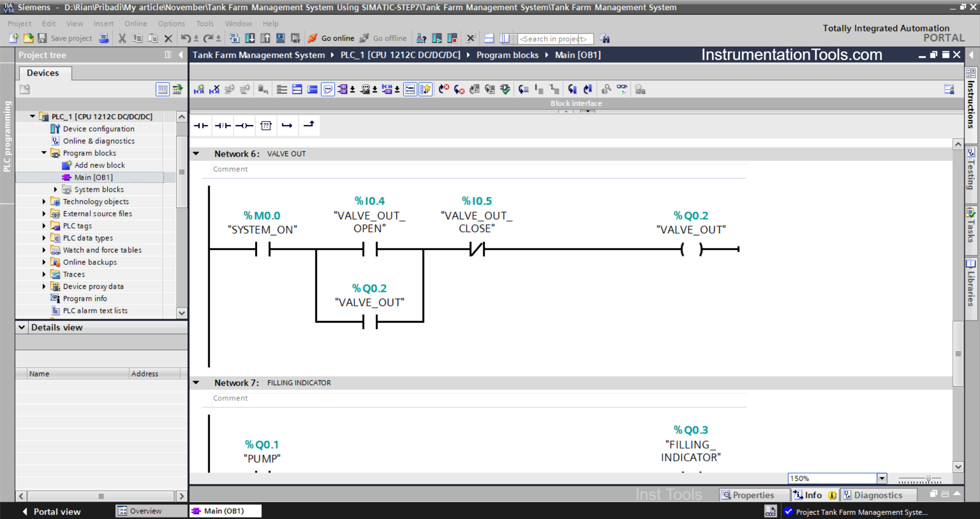Click Go online in the toolbar
This screenshot has width=980, height=519.
point(337,38)
